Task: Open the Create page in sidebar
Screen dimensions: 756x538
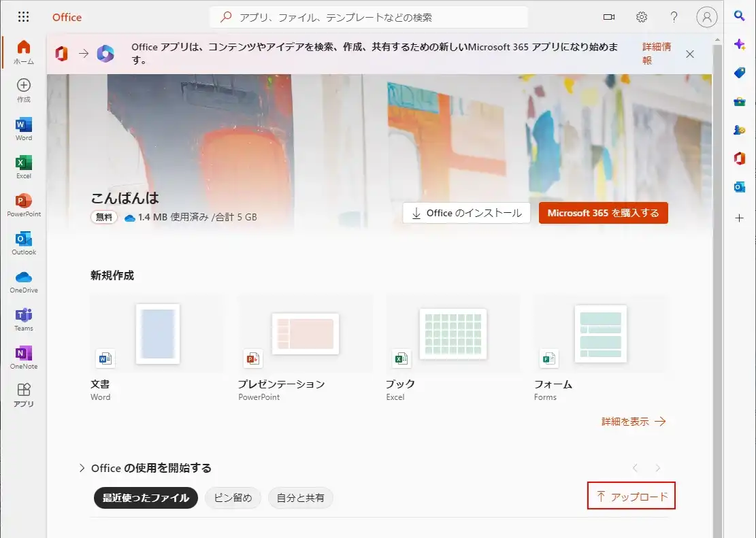Action: coord(24,90)
